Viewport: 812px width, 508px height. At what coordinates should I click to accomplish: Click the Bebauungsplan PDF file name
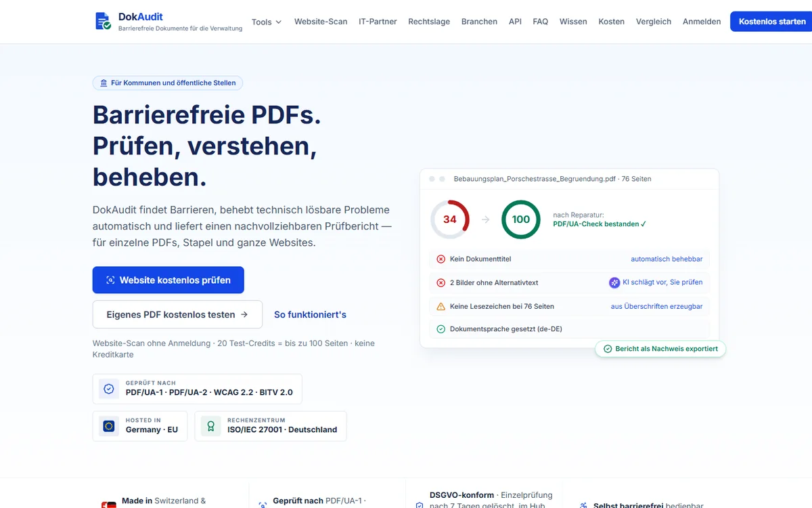pyautogui.click(x=535, y=179)
